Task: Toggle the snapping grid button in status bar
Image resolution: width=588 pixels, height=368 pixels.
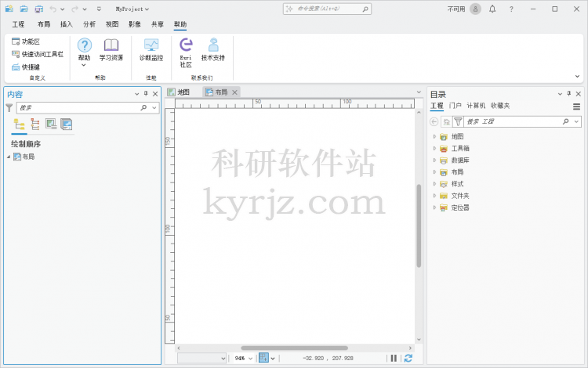Action: pos(263,359)
